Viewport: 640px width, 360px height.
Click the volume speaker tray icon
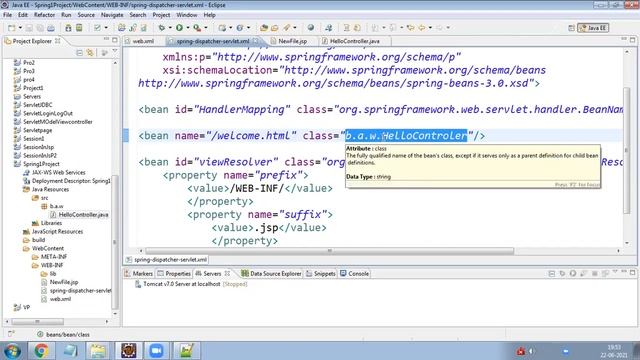[531, 351]
